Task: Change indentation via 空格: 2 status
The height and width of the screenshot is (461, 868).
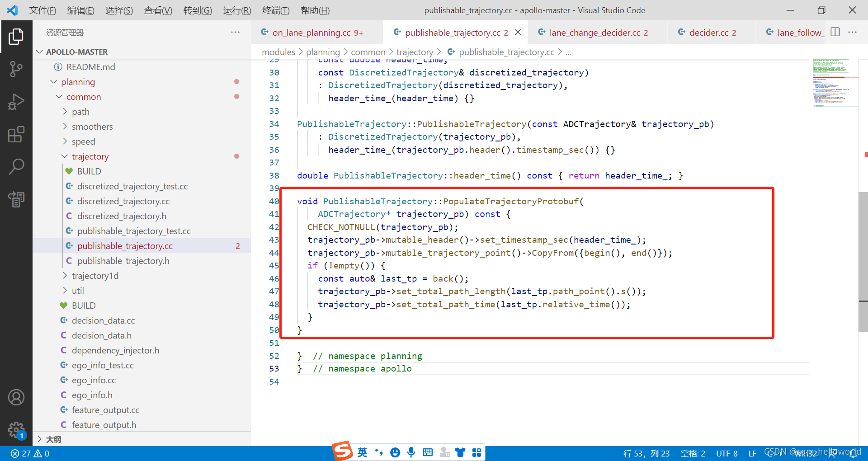Action: (693, 453)
